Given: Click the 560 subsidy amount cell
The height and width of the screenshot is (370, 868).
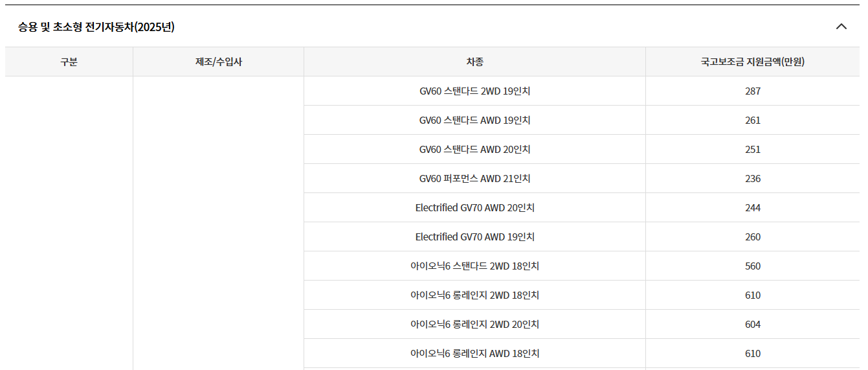Looking at the screenshot, I should 753,266.
